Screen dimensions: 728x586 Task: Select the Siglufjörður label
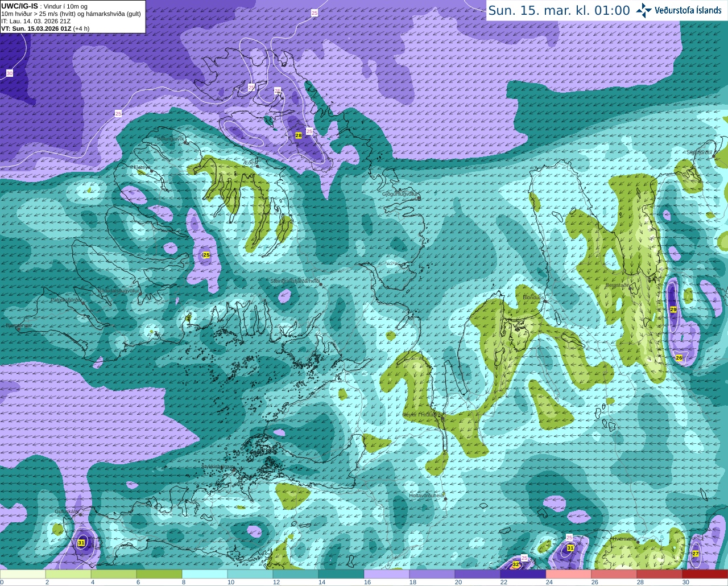pos(700,152)
